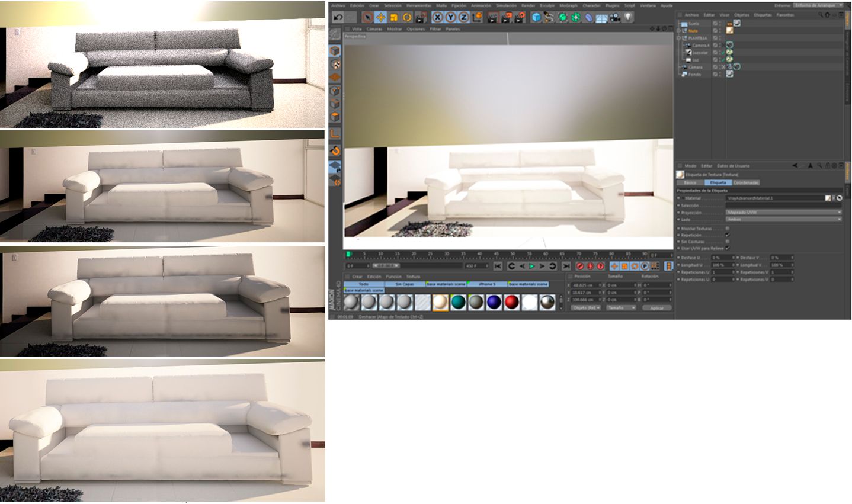The image size is (852, 504).
Task: Click the Undo arrow in the toolbar
Action: [x=338, y=17]
